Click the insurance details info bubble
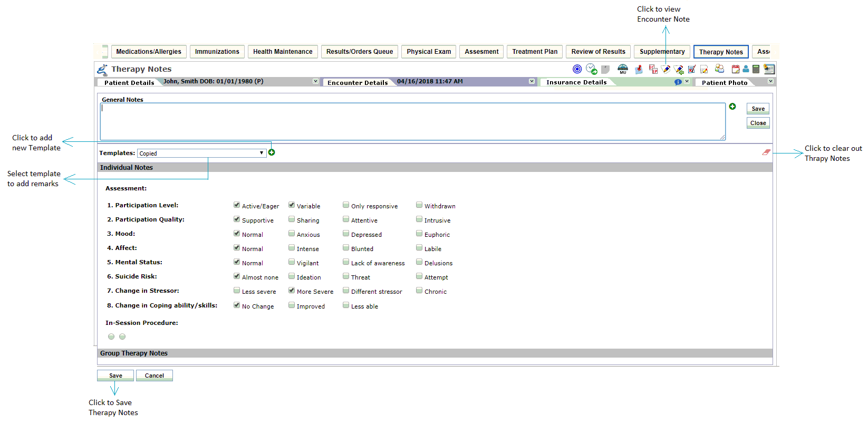Screen dimensions: 868x423 tap(678, 82)
